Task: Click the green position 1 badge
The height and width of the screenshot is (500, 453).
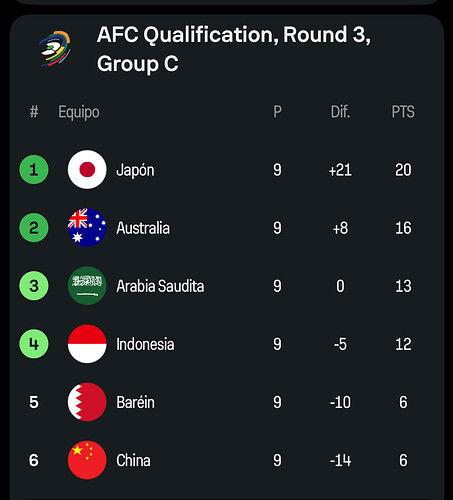Action: [x=34, y=170]
